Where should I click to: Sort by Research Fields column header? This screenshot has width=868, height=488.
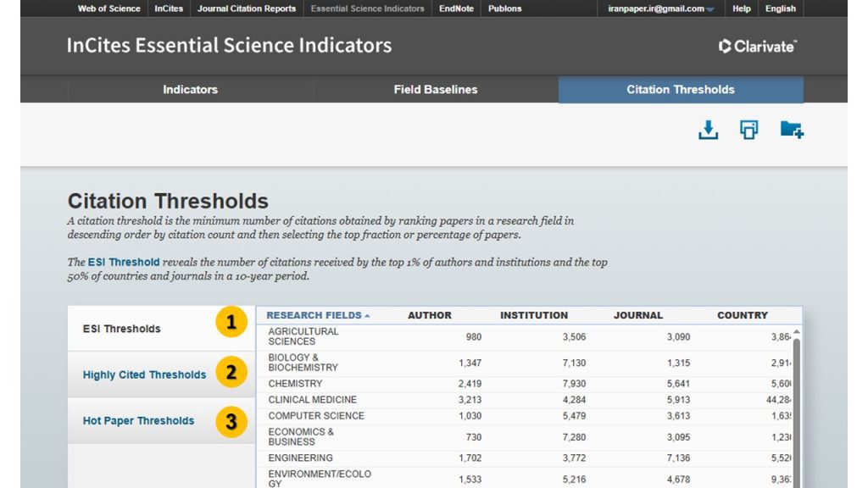[318, 315]
